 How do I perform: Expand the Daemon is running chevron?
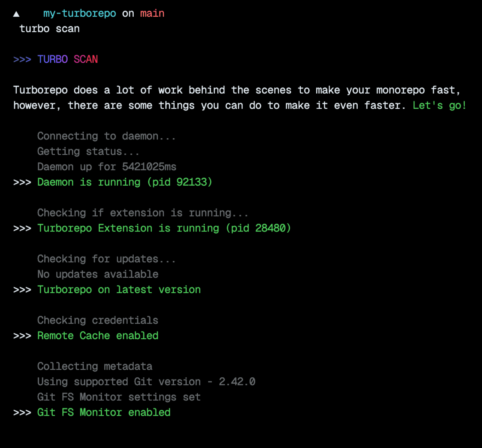tap(22, 182)
